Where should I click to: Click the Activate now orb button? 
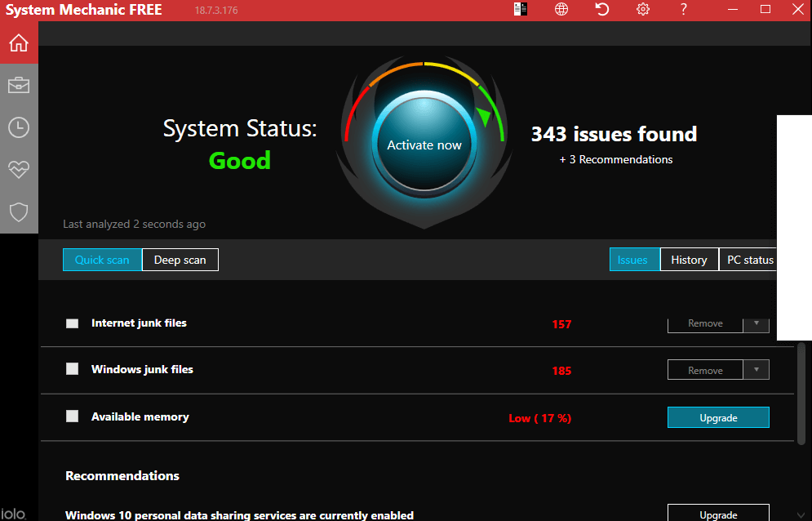424,145
